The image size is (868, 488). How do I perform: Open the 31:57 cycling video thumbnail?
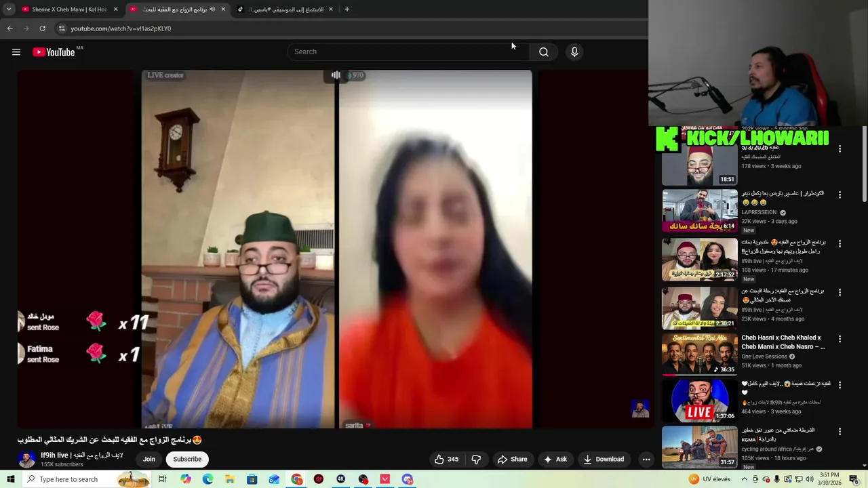pyautogui.click(x=700, y=447)
